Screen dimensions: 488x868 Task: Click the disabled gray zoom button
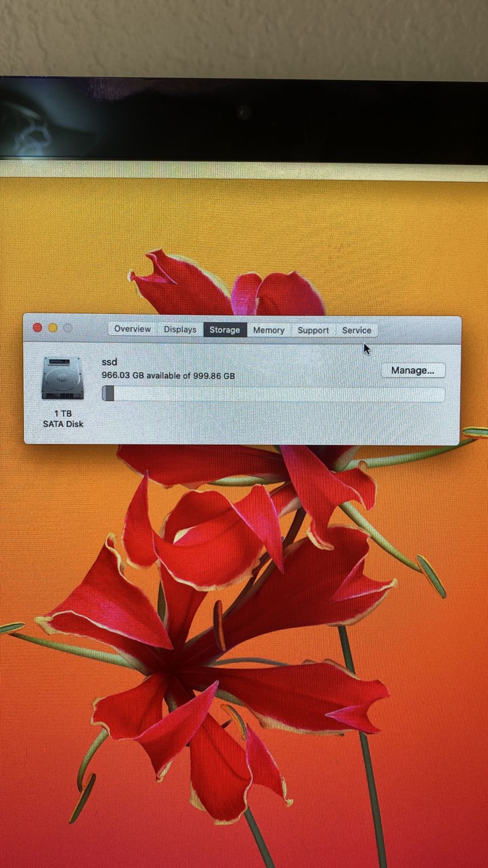(x=68, y=328)
